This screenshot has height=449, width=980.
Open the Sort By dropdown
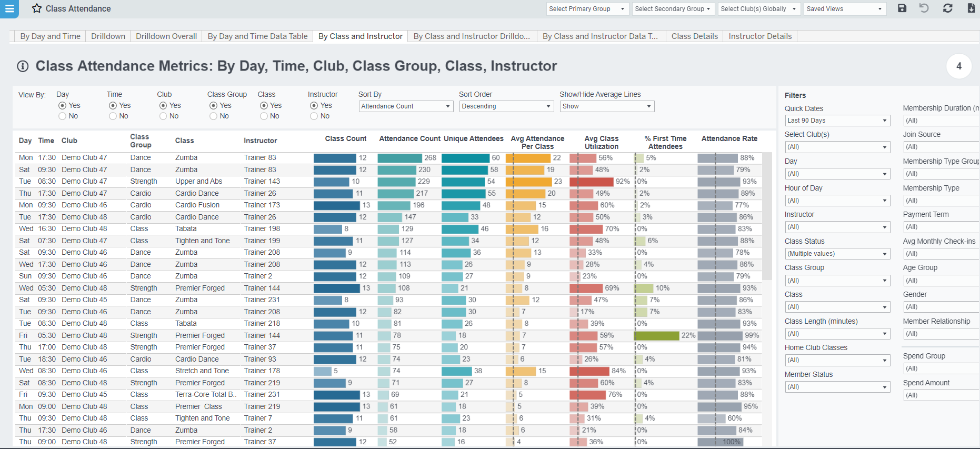pos(405,106)
